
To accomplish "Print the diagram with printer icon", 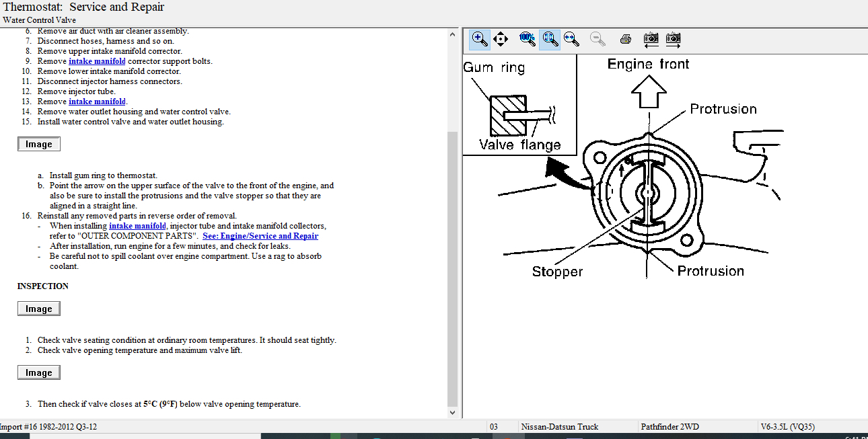I will pos(625,39).
